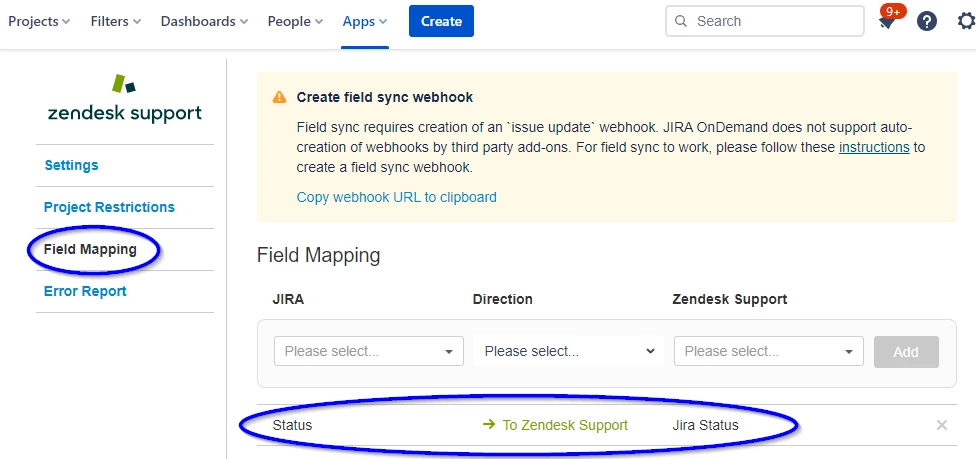Click the Status text in the mapping row

[293, 425]
